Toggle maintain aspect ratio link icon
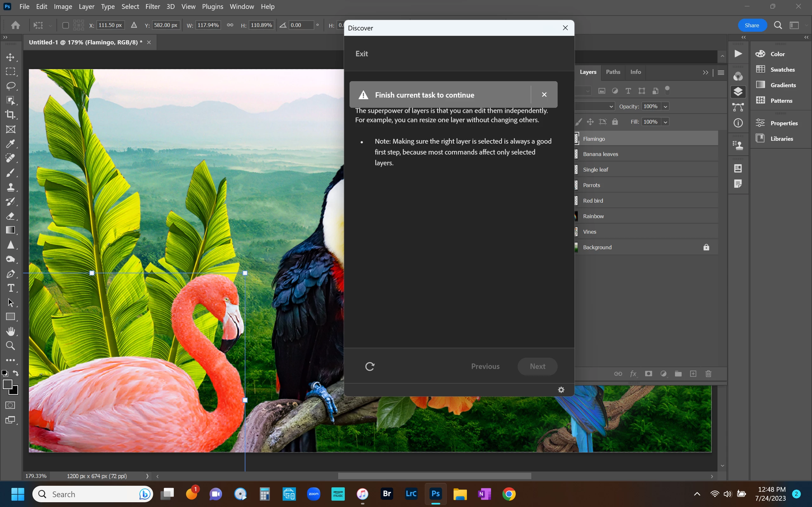812x507 pixels. pyautogui.click(x=230, y=25)
